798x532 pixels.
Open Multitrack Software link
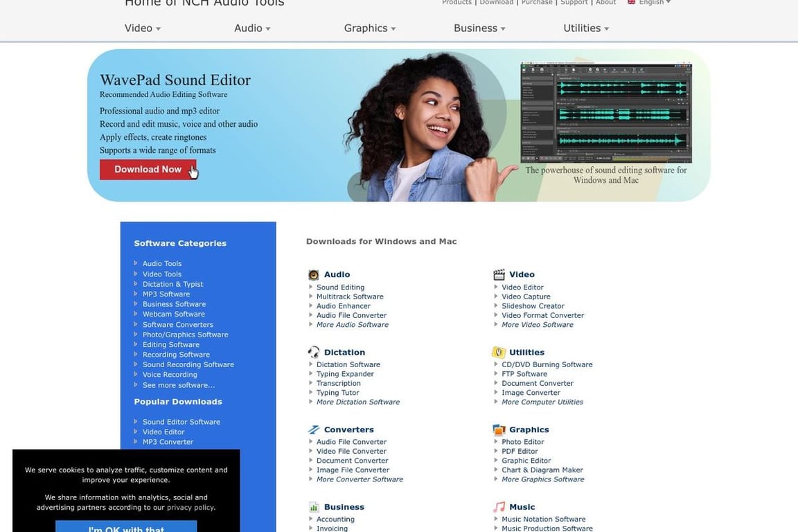point(350,296)
